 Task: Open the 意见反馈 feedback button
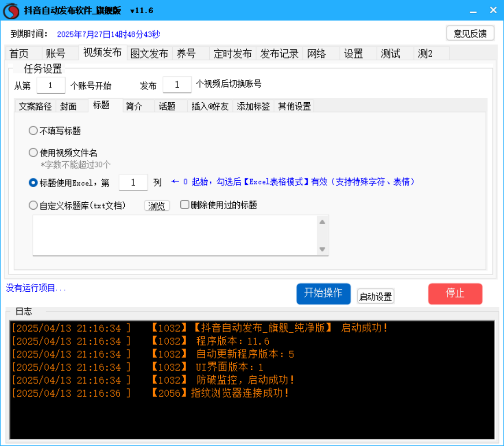[470, 33]
